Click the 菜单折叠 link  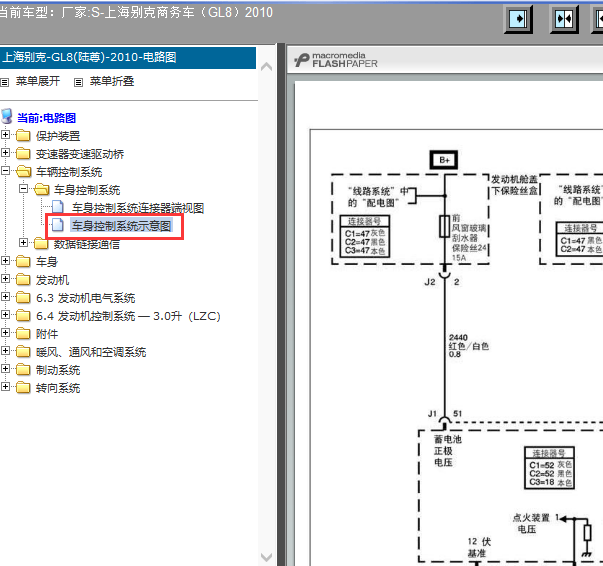(x=112, y=81)
